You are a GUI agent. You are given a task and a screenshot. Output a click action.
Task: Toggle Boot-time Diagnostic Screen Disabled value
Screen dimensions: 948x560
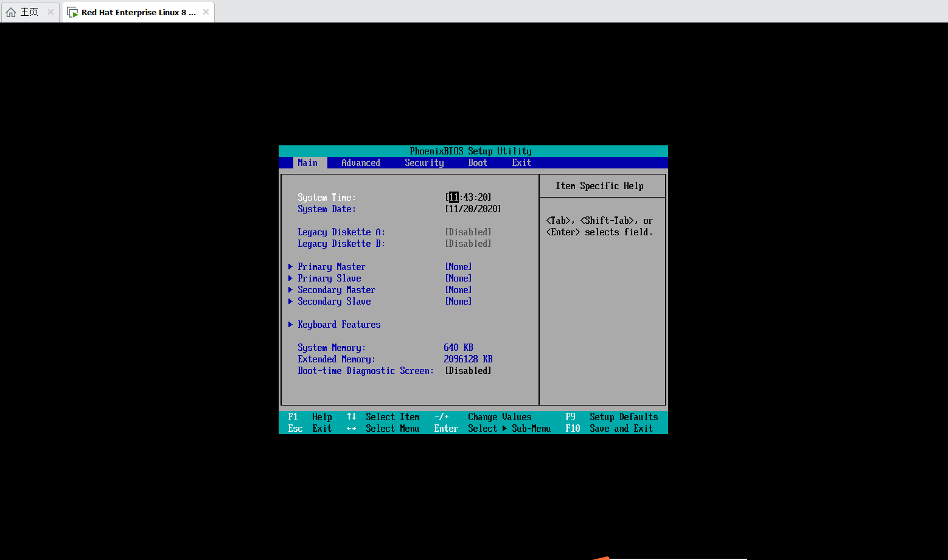469,370
